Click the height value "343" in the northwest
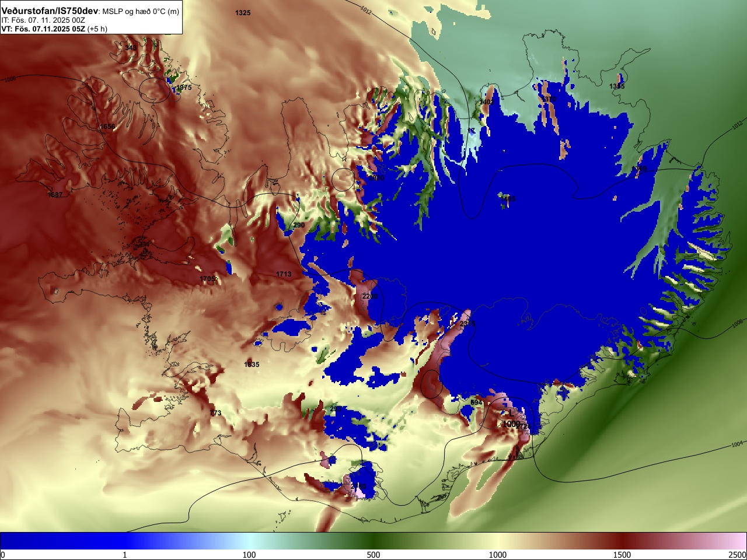The width and height of the screenshot is (747, 560). (131, 48)
